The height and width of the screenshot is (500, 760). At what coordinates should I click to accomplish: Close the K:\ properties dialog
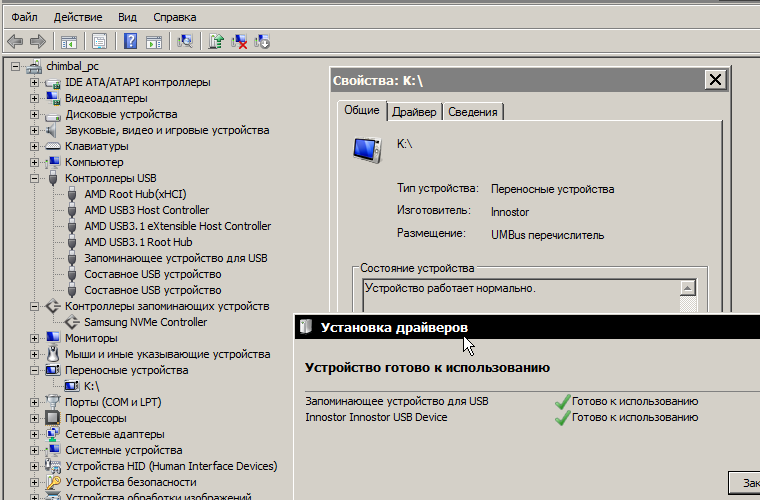pyautogui.click(x=715, y=80)
